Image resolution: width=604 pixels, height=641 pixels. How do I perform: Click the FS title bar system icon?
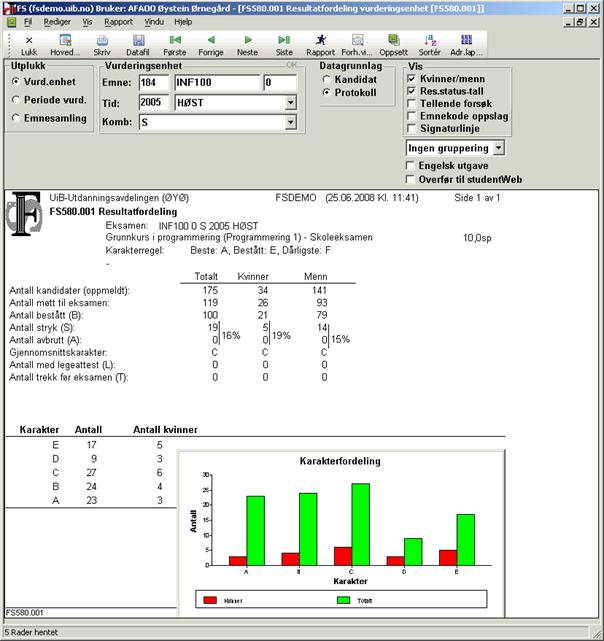tap(8, 8)
